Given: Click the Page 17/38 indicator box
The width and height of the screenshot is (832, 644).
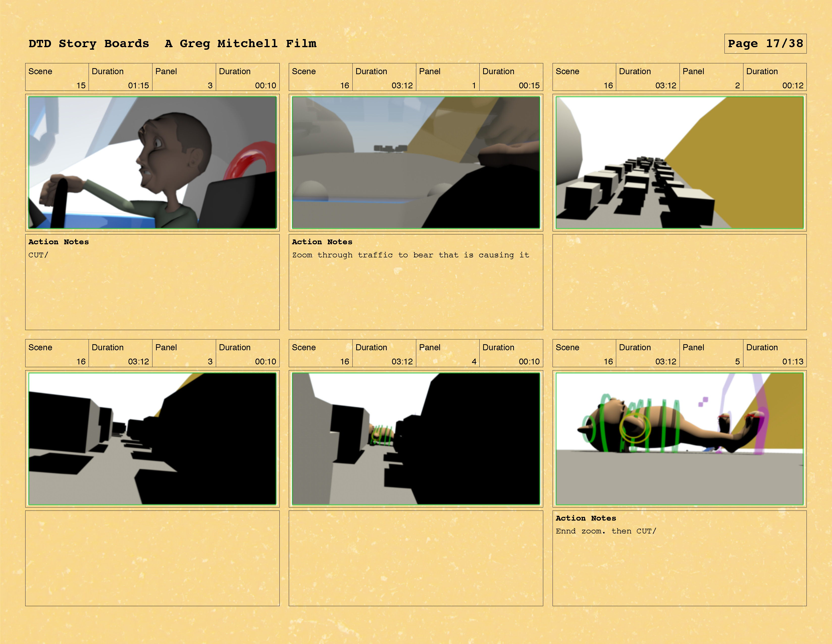Looking at the screenshot, I should tap(765, 43).
